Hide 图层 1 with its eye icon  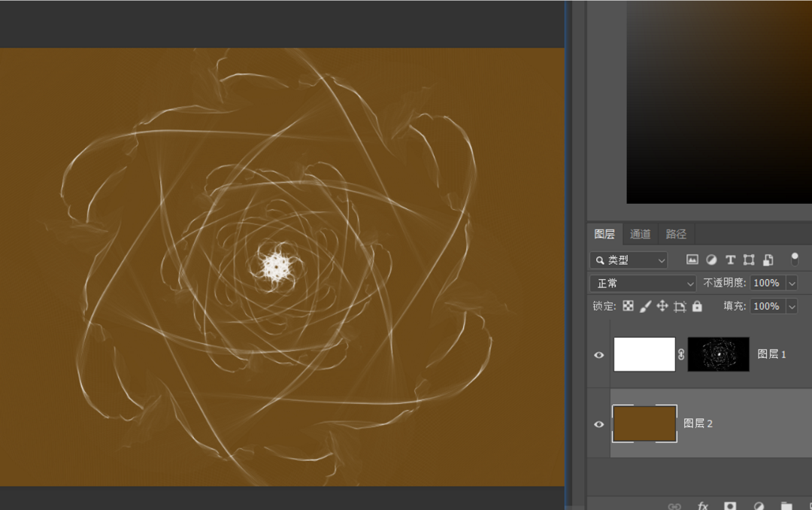coord(599,355)
